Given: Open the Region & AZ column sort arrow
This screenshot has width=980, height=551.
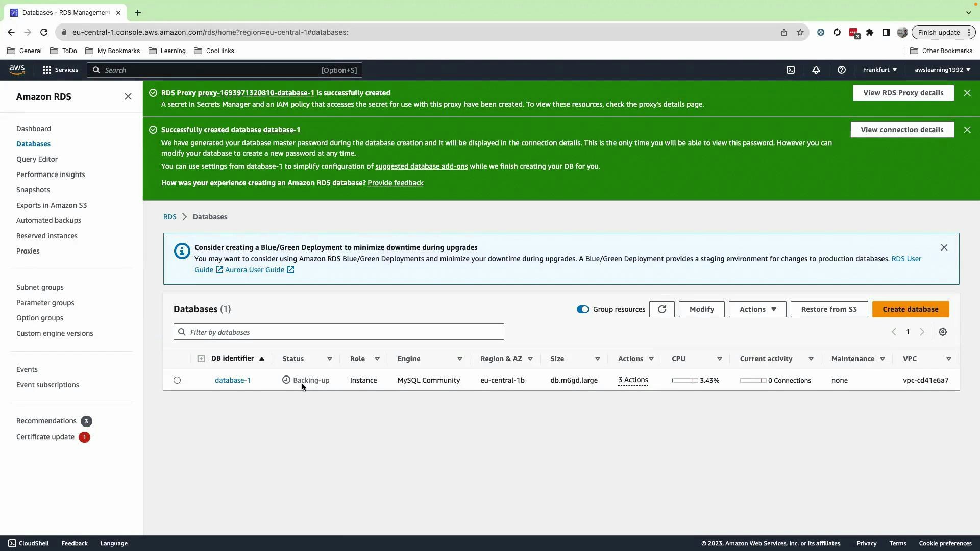Looking at the screenshot, I should point(530,359).
